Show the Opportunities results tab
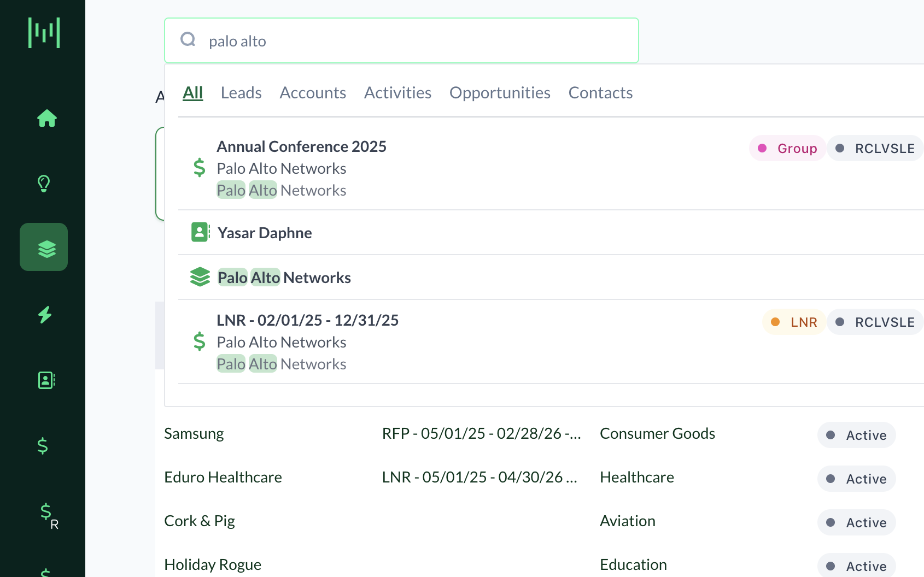Screen dimensions: 924x577 pyautogui.click(x=500, y=93)
